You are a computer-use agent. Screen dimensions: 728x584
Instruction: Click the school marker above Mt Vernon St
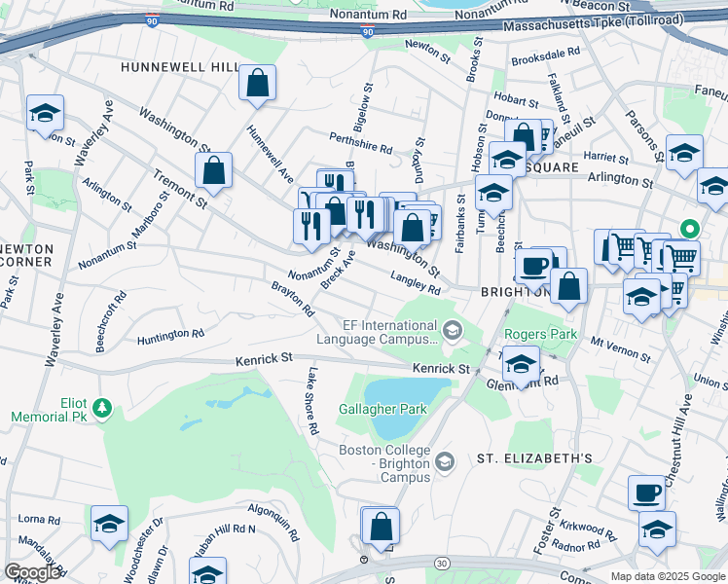[641, 297]
